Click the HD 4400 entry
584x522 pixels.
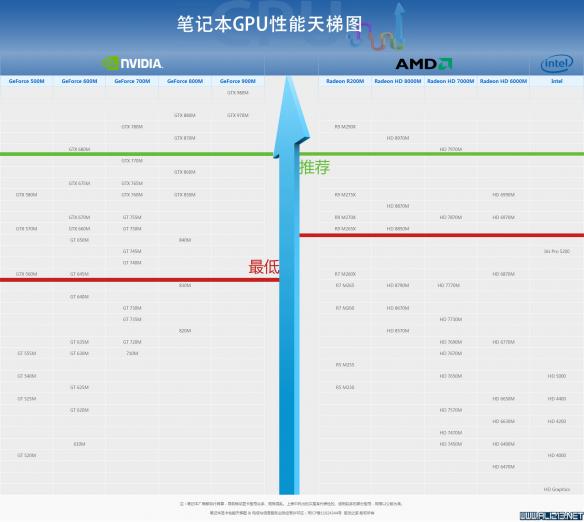coord(557,399)
